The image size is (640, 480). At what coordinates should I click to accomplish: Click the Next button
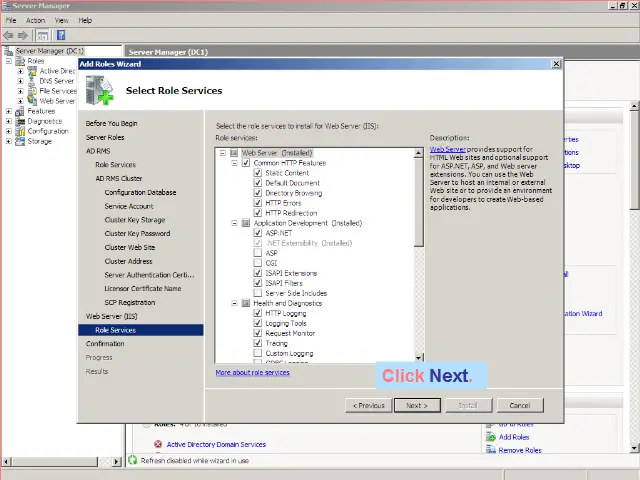coord(417,405)
